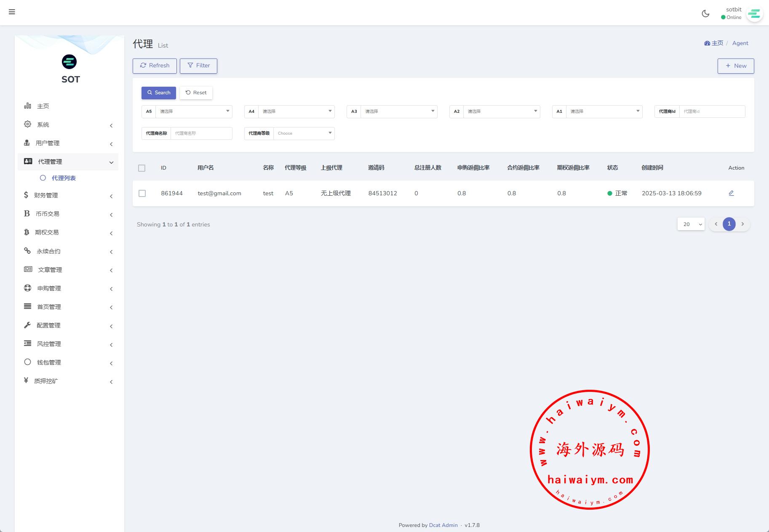769x532 pixels.
Task: Click the edit pencil icon for agent 861944
Action: tap(731, 193)
